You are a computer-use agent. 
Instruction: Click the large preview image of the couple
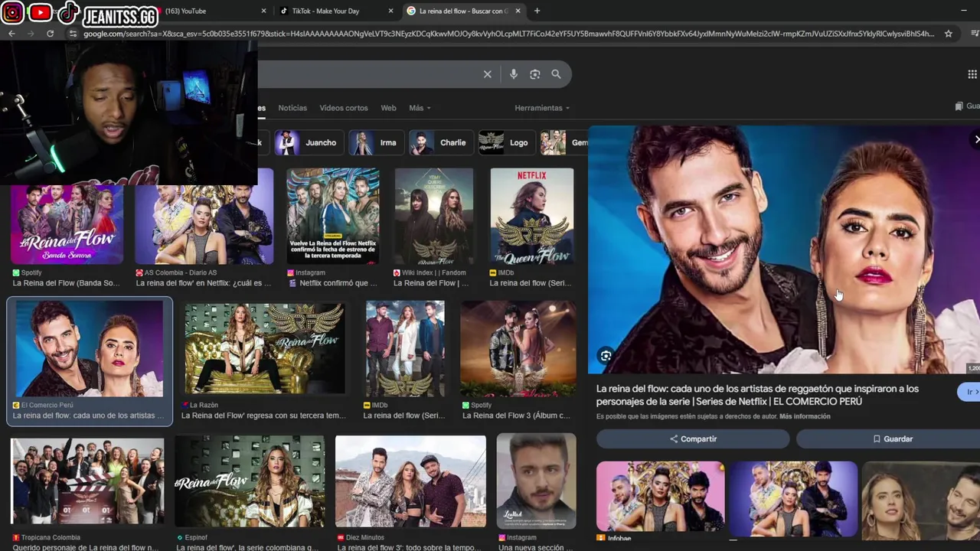(x=784, y=249)
